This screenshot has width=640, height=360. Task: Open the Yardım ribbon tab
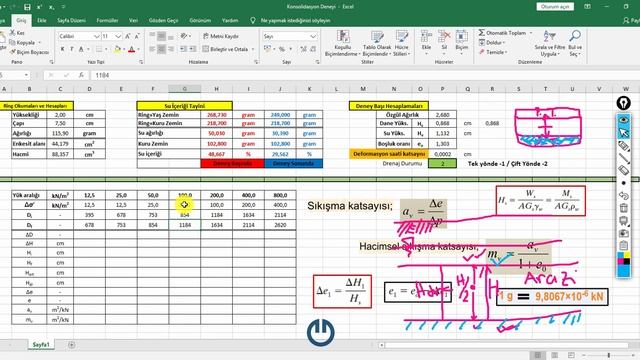click(230, 20)
